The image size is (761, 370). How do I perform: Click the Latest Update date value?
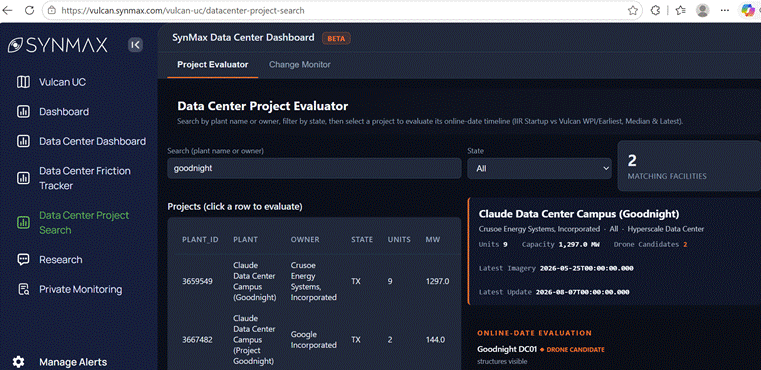582,292
